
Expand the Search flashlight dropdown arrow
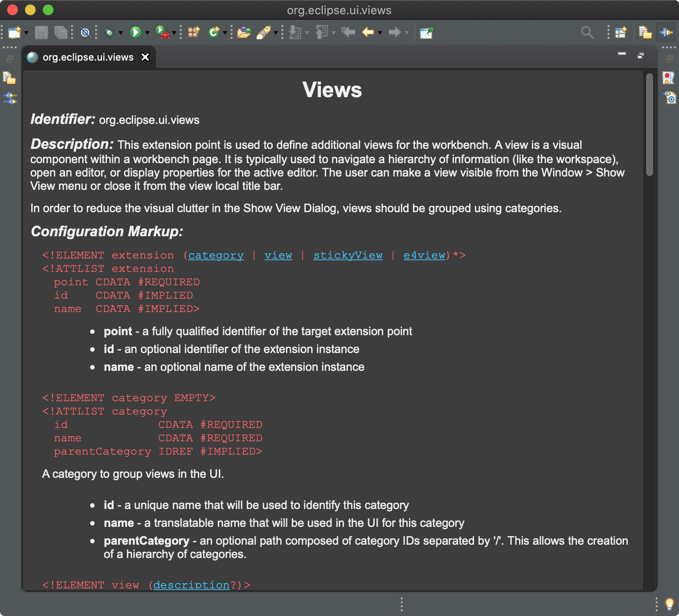276,33
